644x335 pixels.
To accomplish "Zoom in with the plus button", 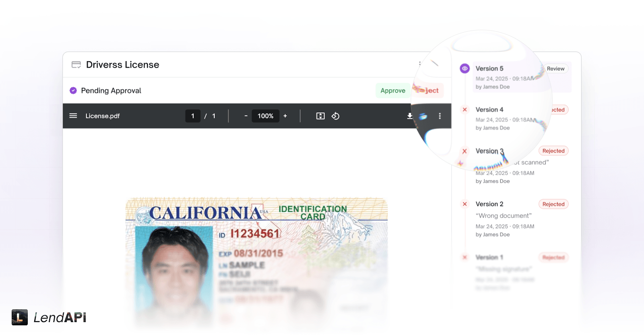I will click(x=285, y=116).
